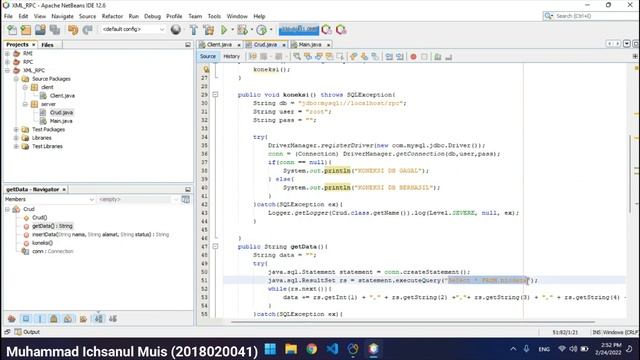This screenshot has height=360, width=640.
Task: Click the Last Edit icon beside History
Action: tap(253, 57)
